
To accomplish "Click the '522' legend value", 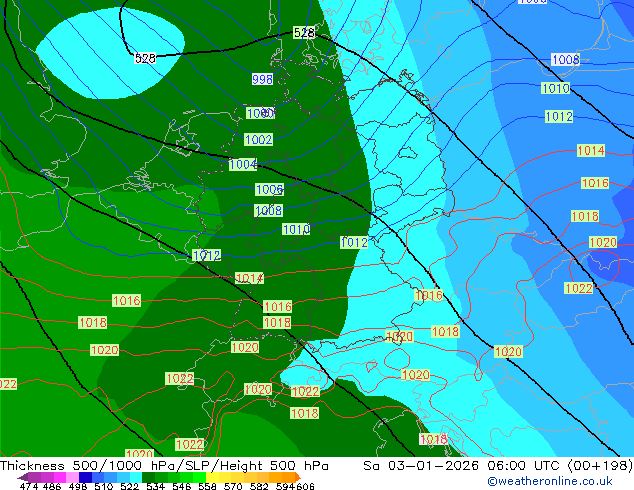I will pos(129,486).
